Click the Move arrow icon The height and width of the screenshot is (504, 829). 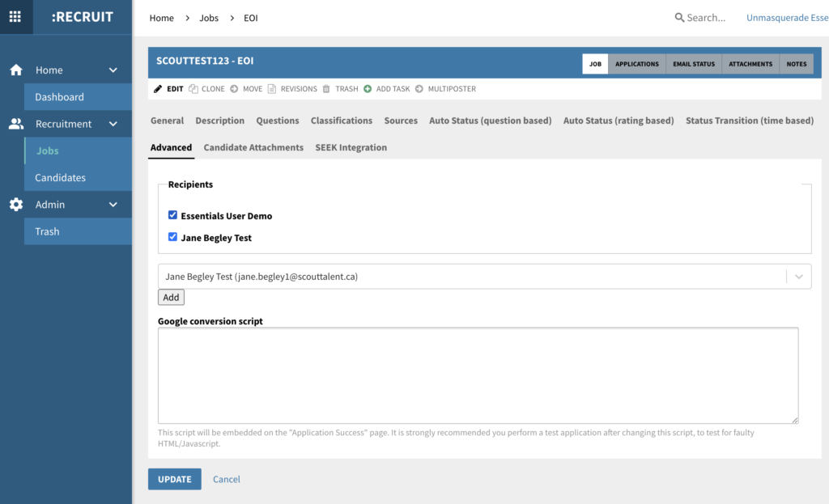pos(234,89)
